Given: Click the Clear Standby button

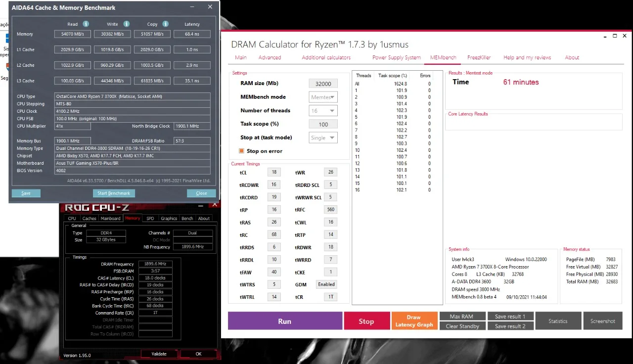Looking at the screenshot, I should coord(461,326).
